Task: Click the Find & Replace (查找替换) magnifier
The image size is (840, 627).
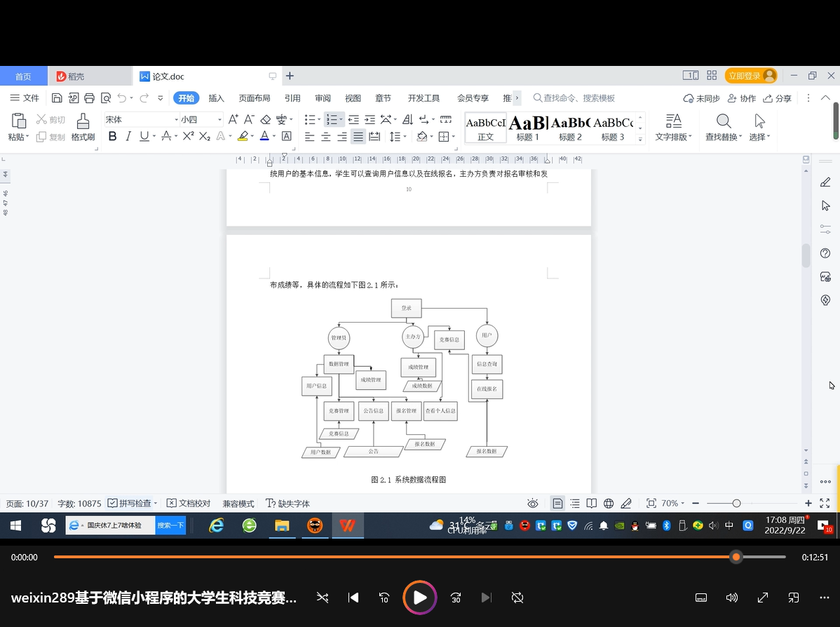Action: [723, 121]
